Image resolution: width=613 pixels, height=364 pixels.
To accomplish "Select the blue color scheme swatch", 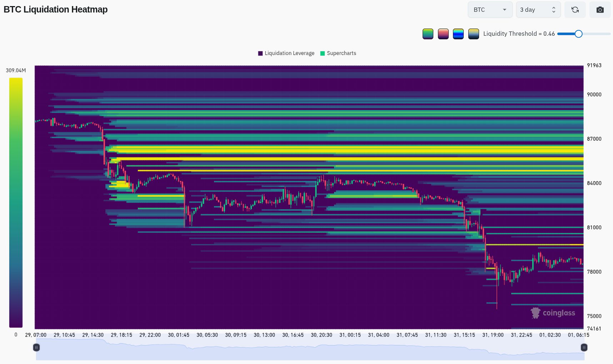I will tap(458, 34).
